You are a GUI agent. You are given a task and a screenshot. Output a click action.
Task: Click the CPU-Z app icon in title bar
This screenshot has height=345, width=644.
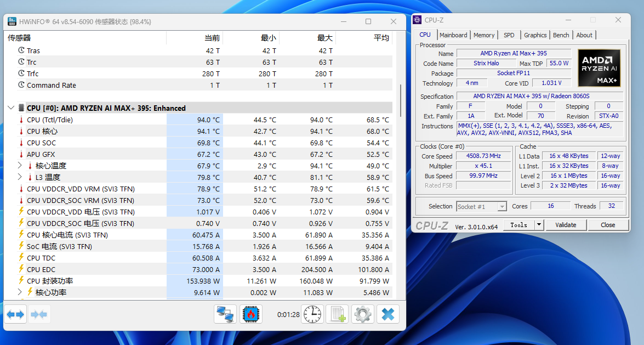coord(417,20)
